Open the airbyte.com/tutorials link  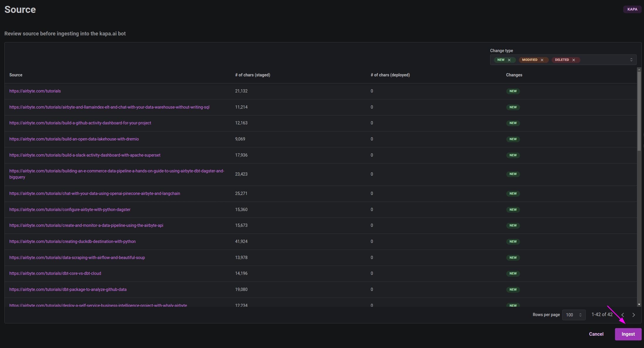[x=35, y=91]
